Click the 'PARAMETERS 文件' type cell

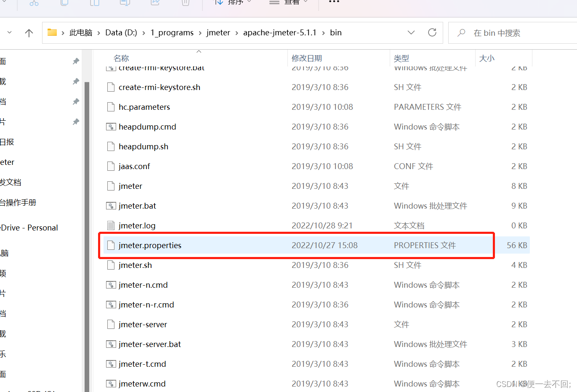pos(428,107)
